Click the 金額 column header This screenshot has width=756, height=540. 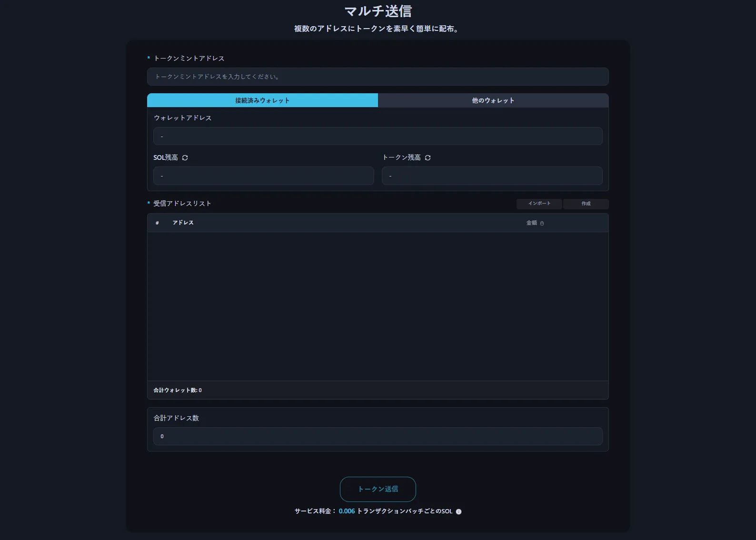(531, 223)
